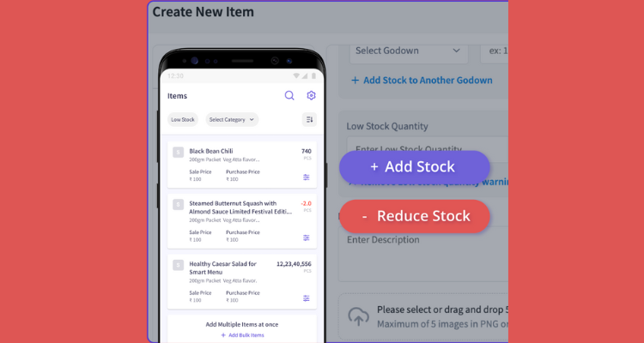This screenshot has height=343, width=644.
Task: Select the Steamed Butternut Squash item title
Action: (x=240, y=208)
